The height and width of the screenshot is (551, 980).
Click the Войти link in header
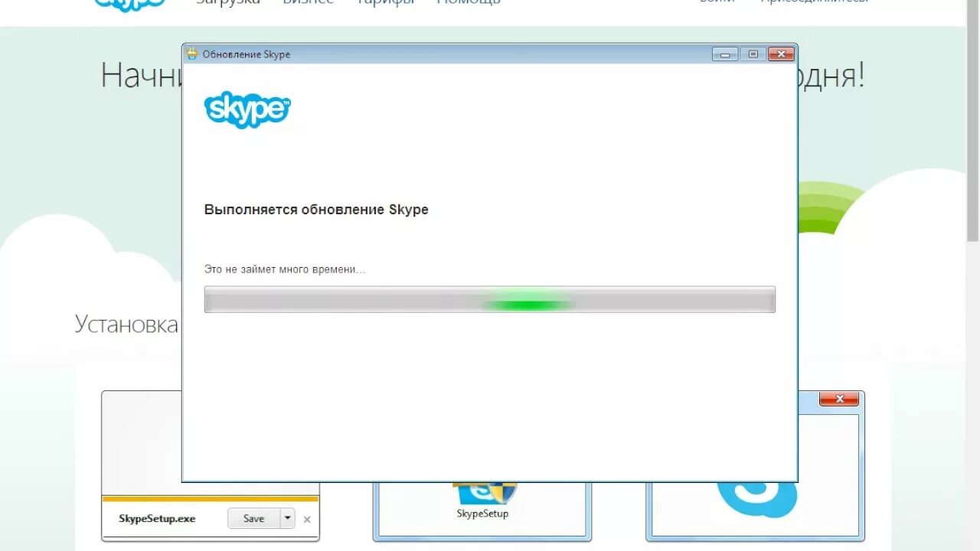click(717, 2)
